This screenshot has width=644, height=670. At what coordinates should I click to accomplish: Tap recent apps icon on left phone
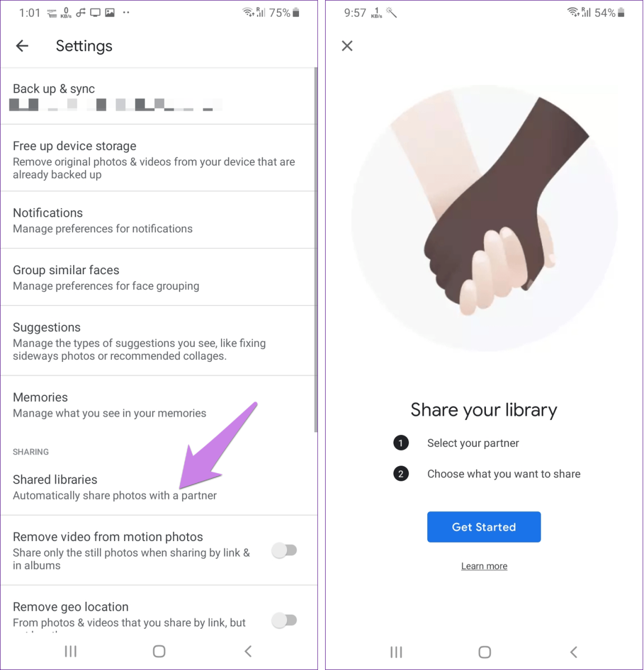click(x=70, y=651)
